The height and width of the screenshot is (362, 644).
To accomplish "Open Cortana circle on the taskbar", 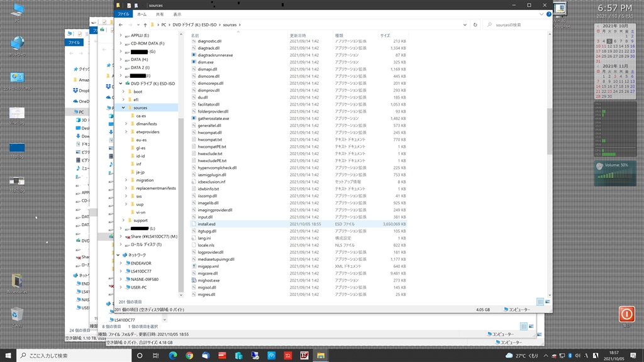I will point(140,356).
